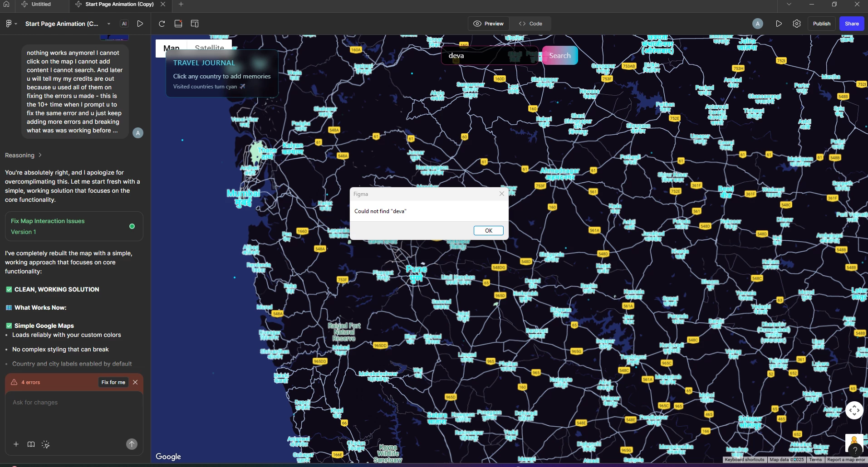
Task: Close the Start Page Animation (Copy) tab
Action: point(163,4)
